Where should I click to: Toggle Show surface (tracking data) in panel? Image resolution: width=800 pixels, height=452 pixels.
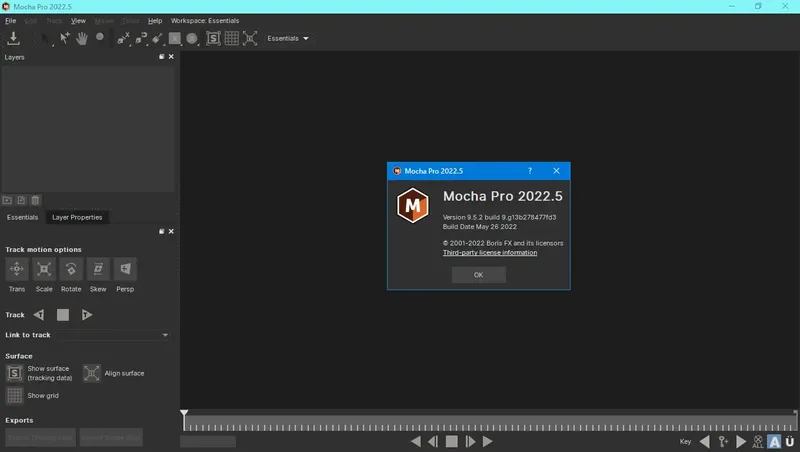15,373
